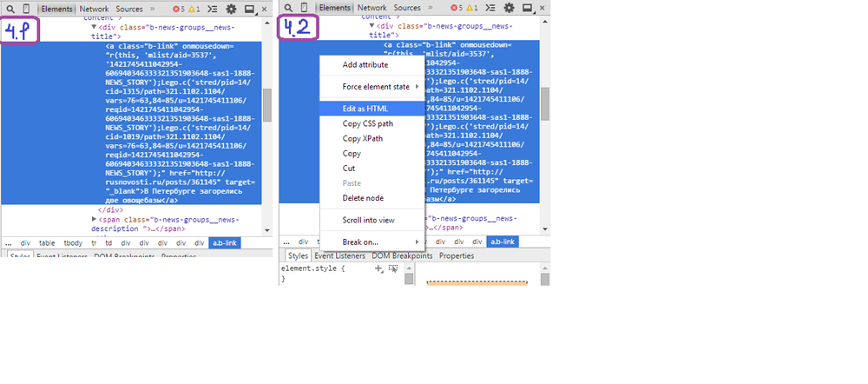Expand the span b-news-groups__news-description node in left panel

[95, 219]
